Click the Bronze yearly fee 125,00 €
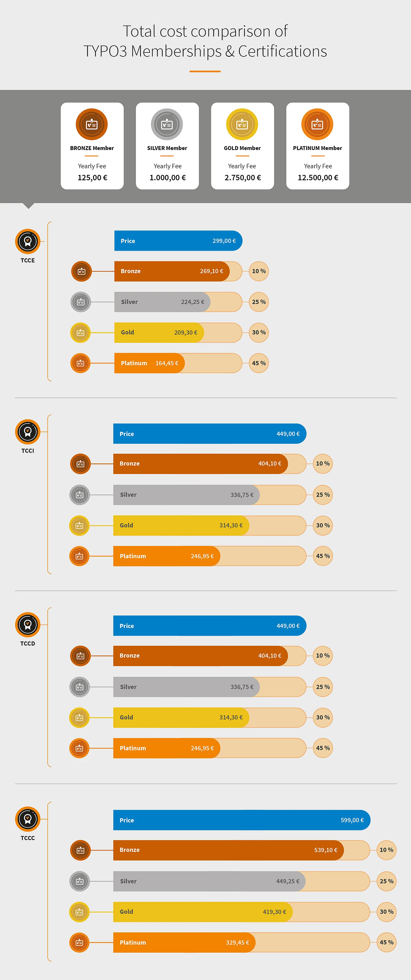The image size is (411, 980). click(92, 178)
